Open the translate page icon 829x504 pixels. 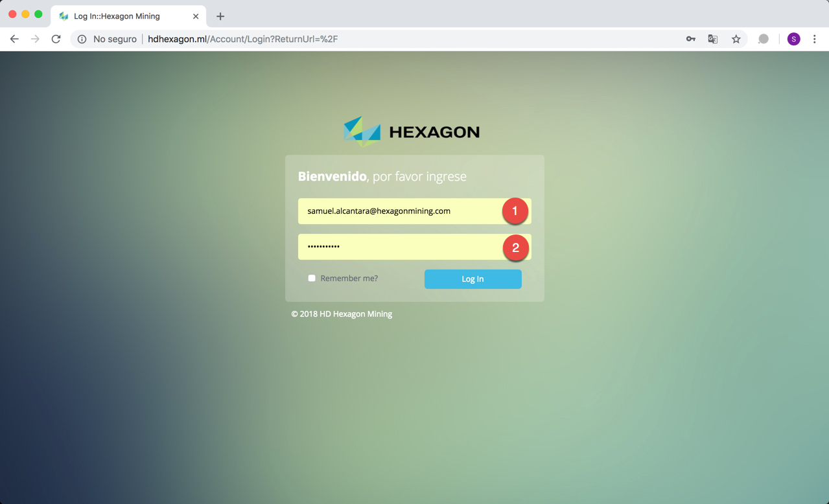point(713,39)
